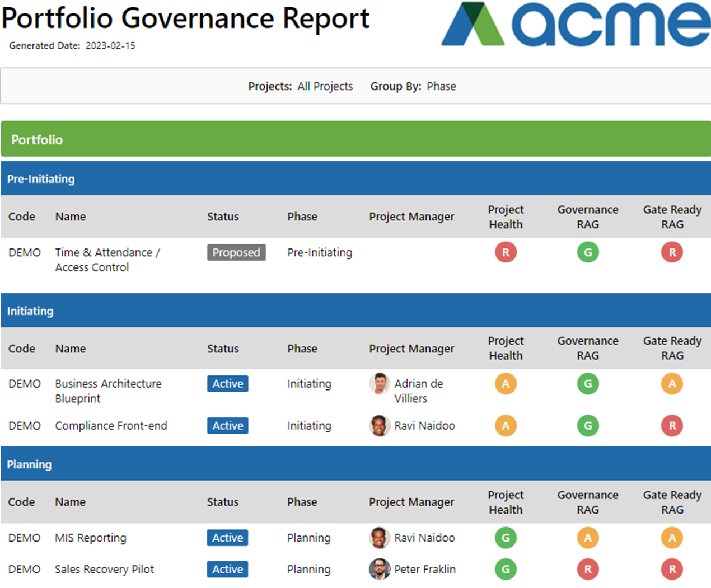Screen dimensions: 711x588
Task: Open the Group By 'Phase' selector
Action: [441, 86]
